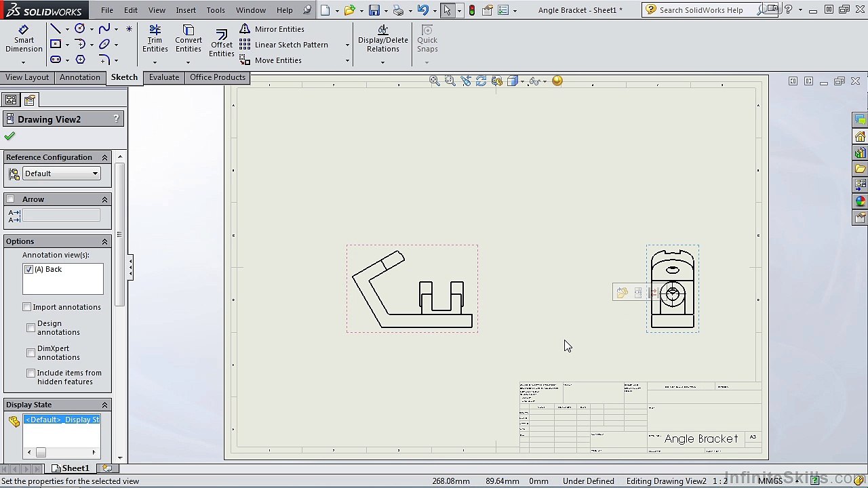The image size is (868, 488).
Task: Select the Sketch Fillet tool
Action: coord(104,60)
